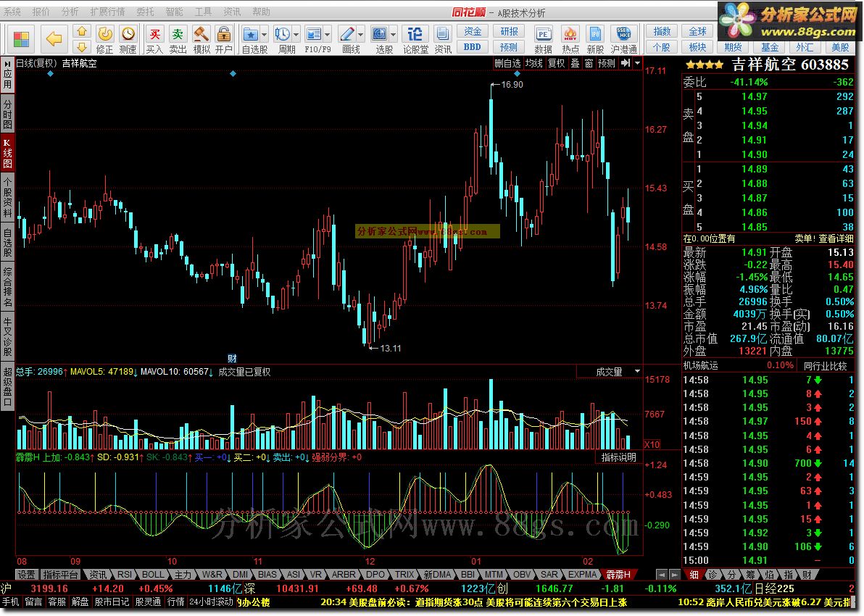Toggle the 叠 overlay option
The width and height of the screenshot is (864, 616).
click(x=575, y=63)
